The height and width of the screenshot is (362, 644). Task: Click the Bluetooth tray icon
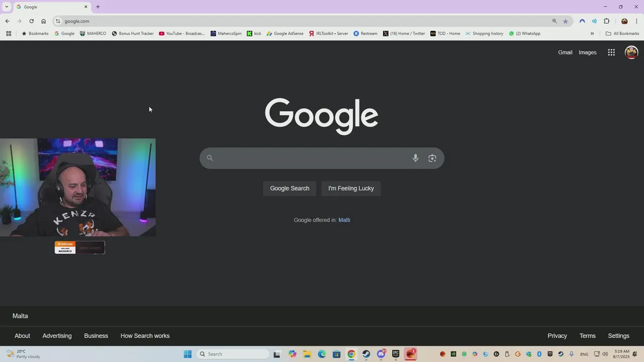point(539,354)
